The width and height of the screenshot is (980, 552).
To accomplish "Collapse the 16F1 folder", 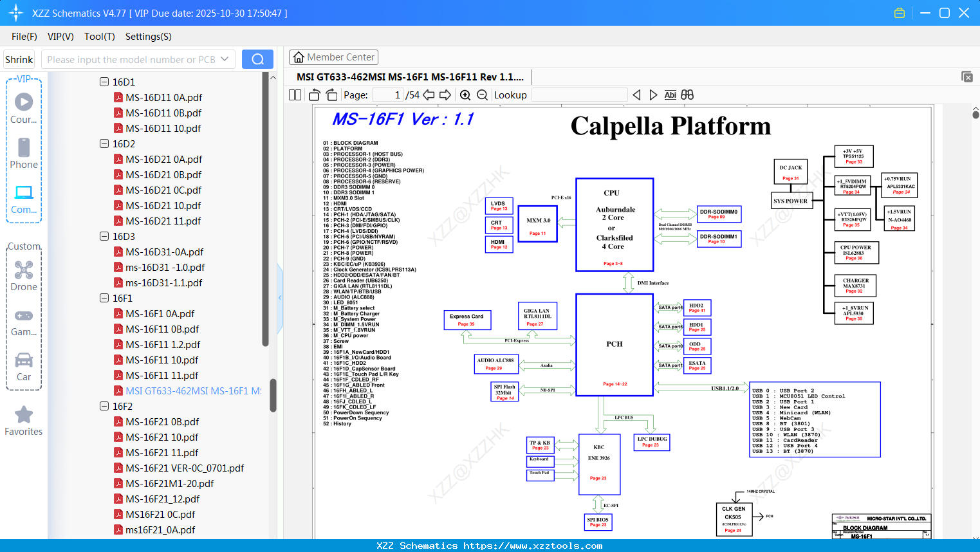I will tap(104, 298).
